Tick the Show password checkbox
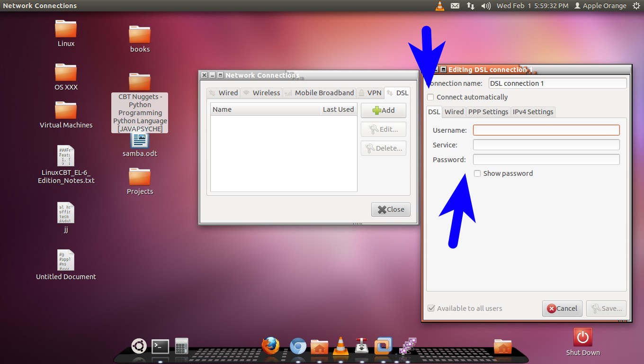 point(477,173)
